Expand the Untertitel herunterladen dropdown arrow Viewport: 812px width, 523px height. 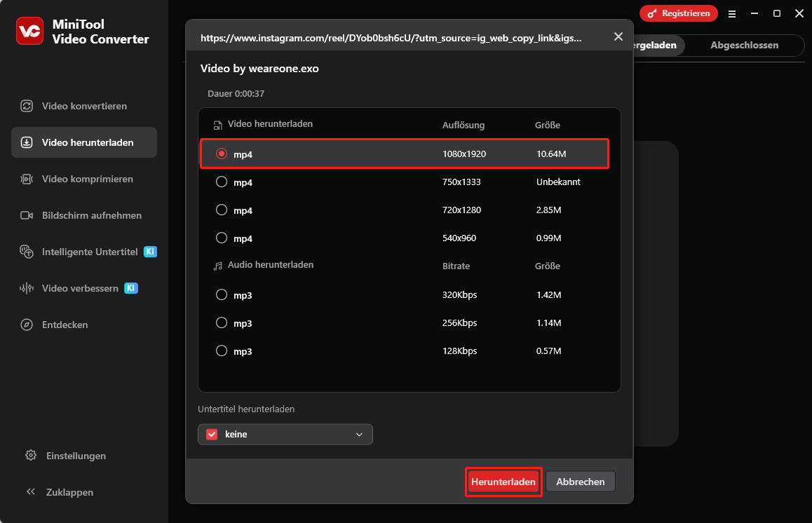[360, 435]
